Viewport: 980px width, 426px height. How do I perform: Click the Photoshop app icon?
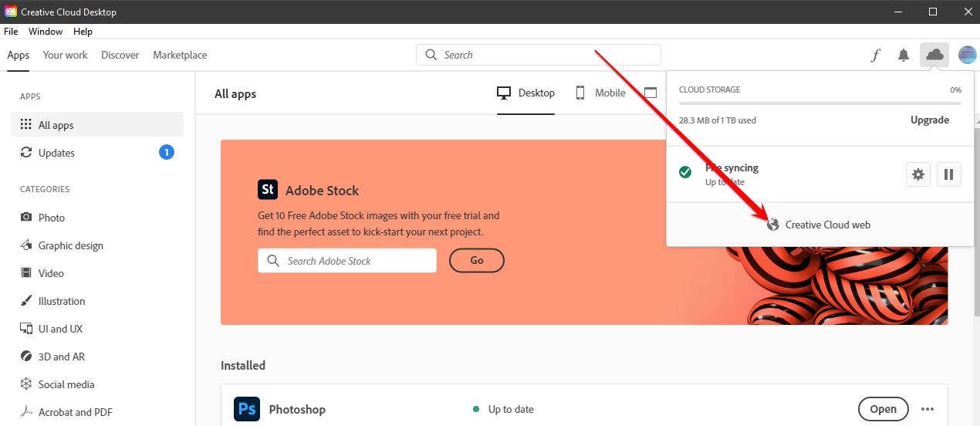click(x=247, y=410)
